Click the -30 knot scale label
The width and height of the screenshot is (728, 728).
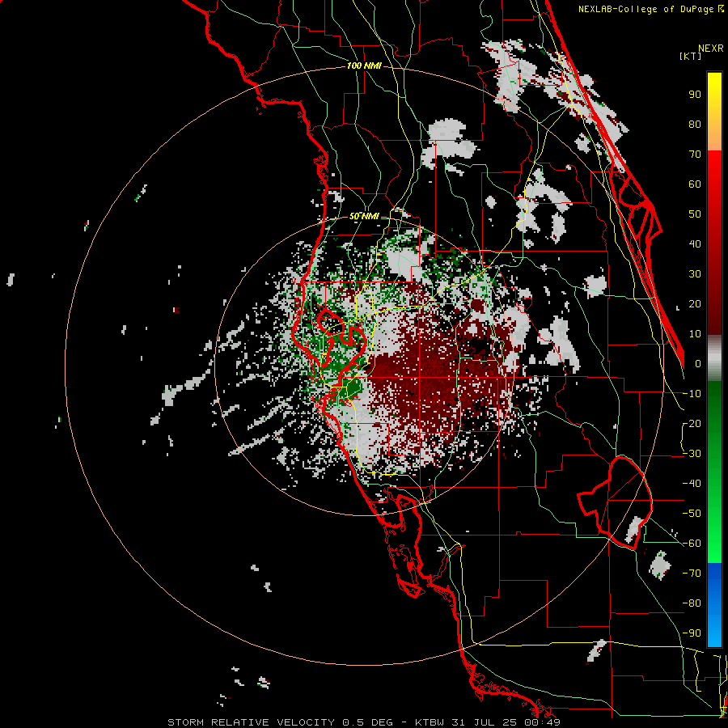tap(692, 454)
